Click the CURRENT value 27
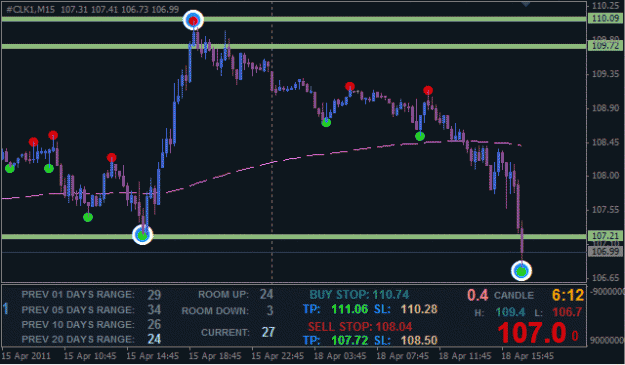625x365 pixels. tap(268, 332)
